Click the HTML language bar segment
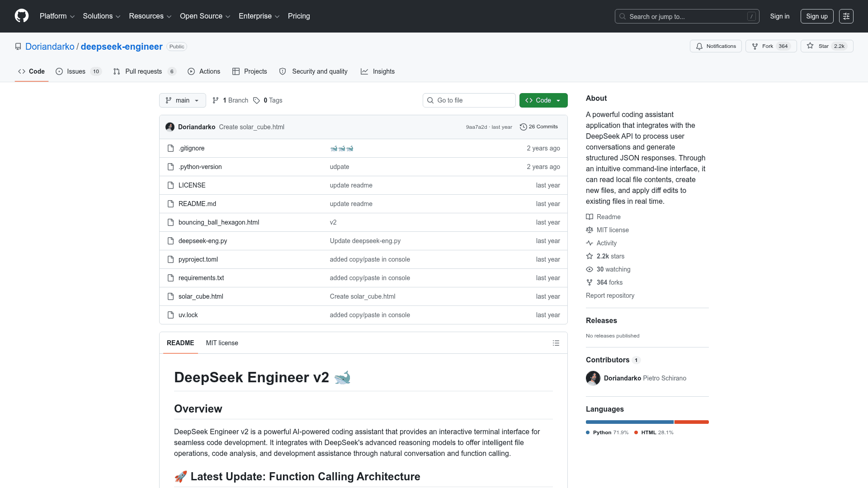The height and width of the screenshot is (488, 868). [692, 422]
